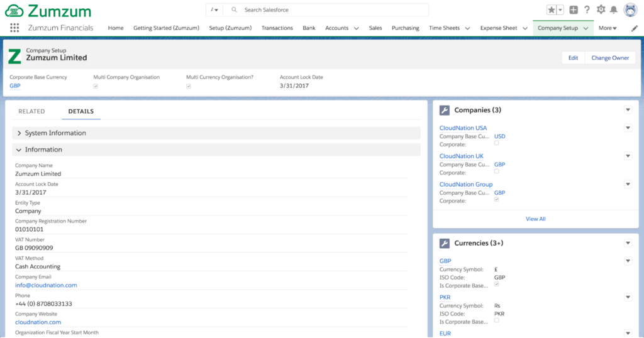644x338 pixels.
Task: Open the USD currency link
Action: 499,136
